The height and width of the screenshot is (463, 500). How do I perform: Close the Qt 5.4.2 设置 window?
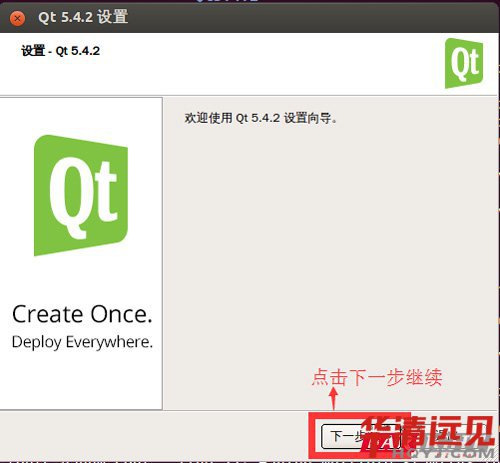click(17, 18)
